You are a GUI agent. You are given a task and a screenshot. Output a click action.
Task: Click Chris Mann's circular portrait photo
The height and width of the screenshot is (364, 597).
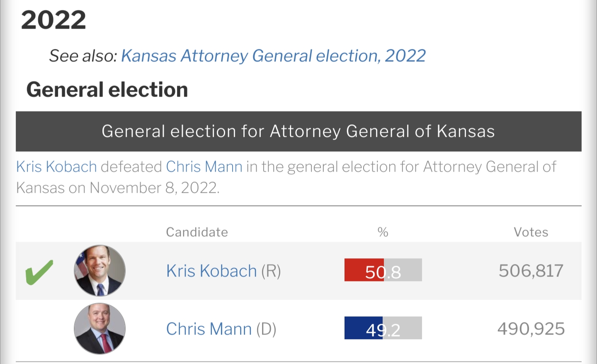tap(99, 328)
